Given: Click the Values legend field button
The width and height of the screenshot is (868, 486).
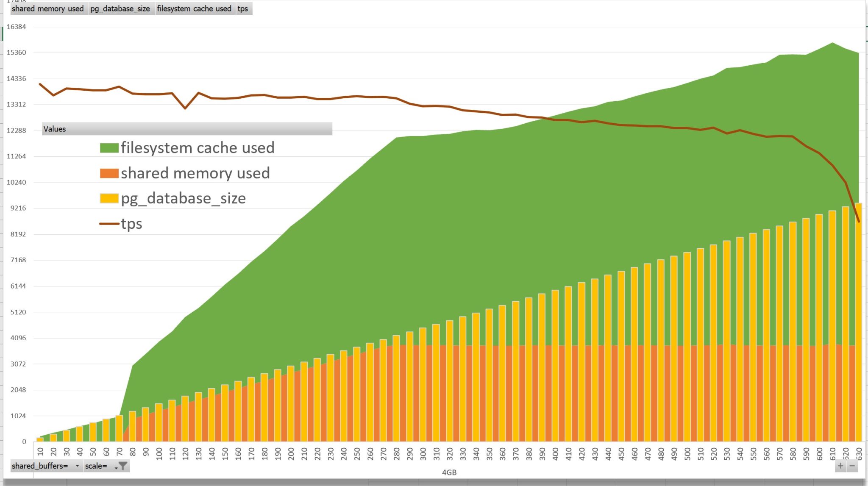Looking at the screenshot, I should coord(187,129).
